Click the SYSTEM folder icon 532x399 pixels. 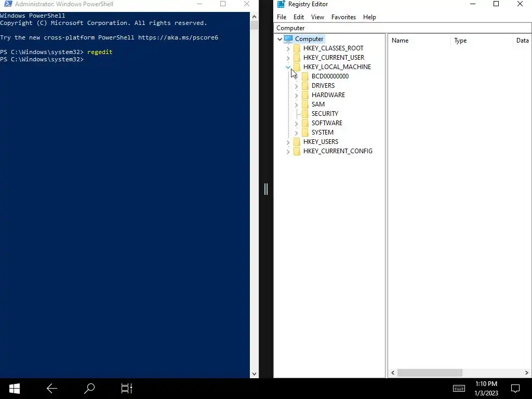(x=305, y=132)
